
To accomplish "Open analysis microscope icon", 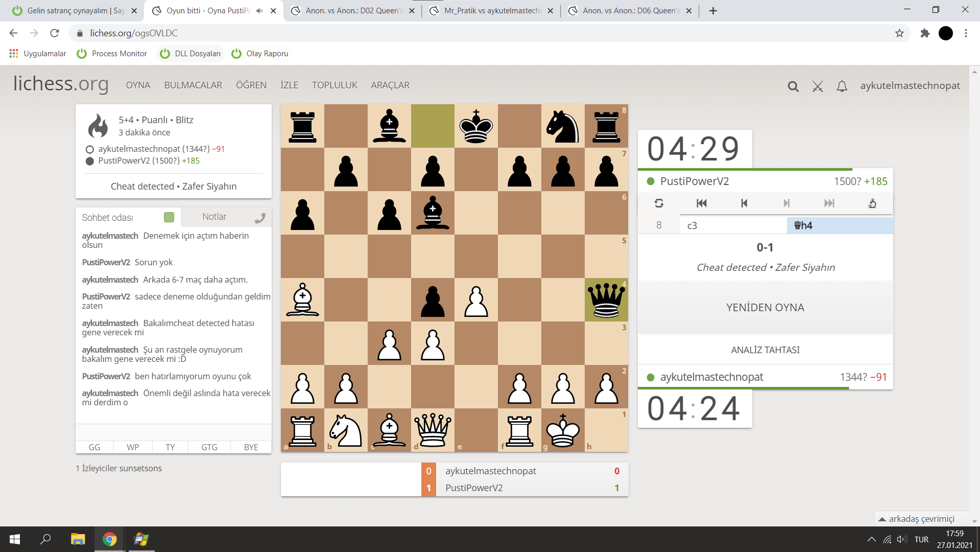I will pos(872,203).
